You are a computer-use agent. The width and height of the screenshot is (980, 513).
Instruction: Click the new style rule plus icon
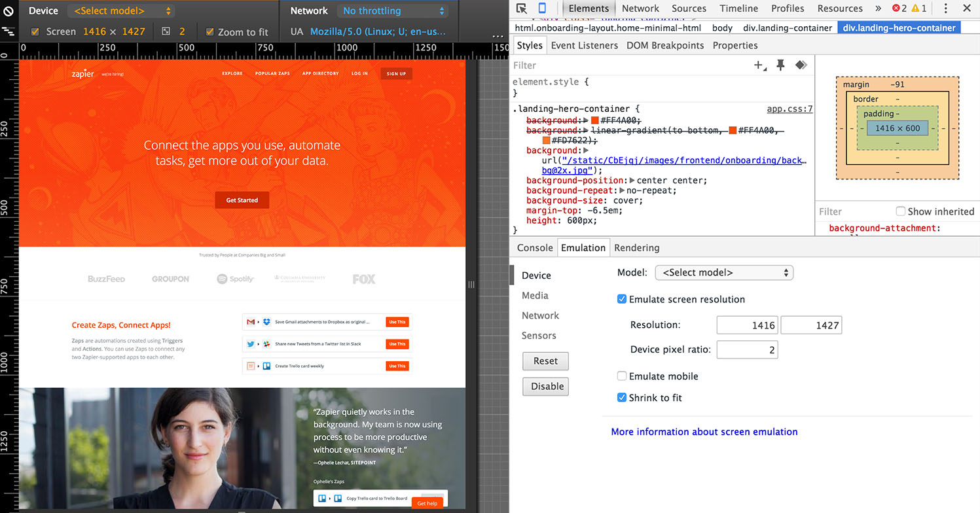(757, 65)
